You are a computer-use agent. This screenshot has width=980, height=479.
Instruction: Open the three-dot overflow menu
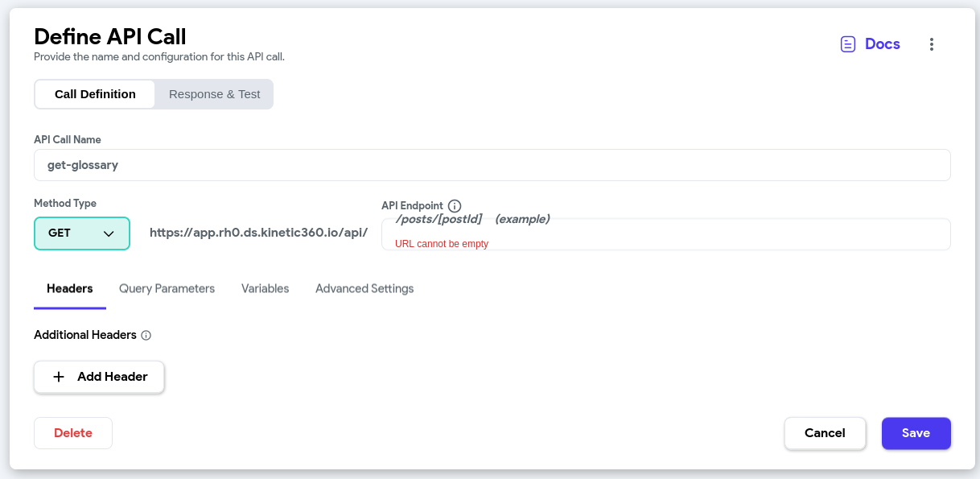coord(931,44)
